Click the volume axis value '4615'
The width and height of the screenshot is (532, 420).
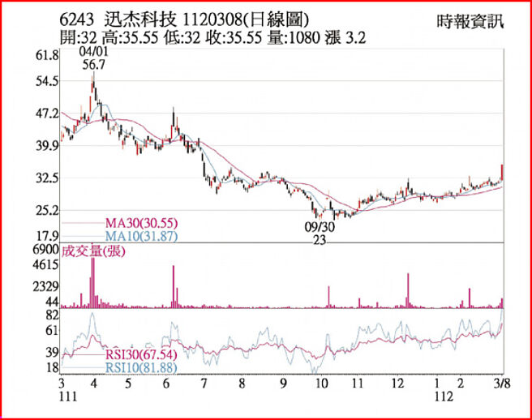(x=45, y=265)
